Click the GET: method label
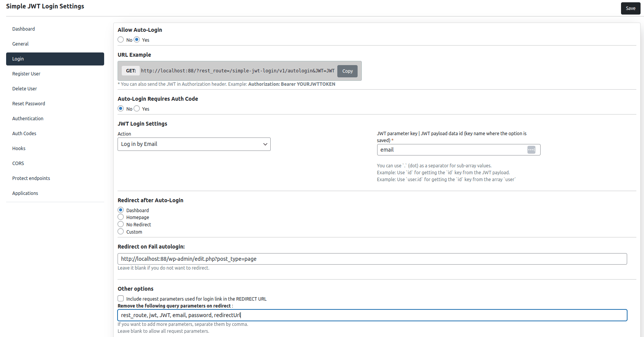The width and height of the screenshot is (644, 337). (131, 71)
